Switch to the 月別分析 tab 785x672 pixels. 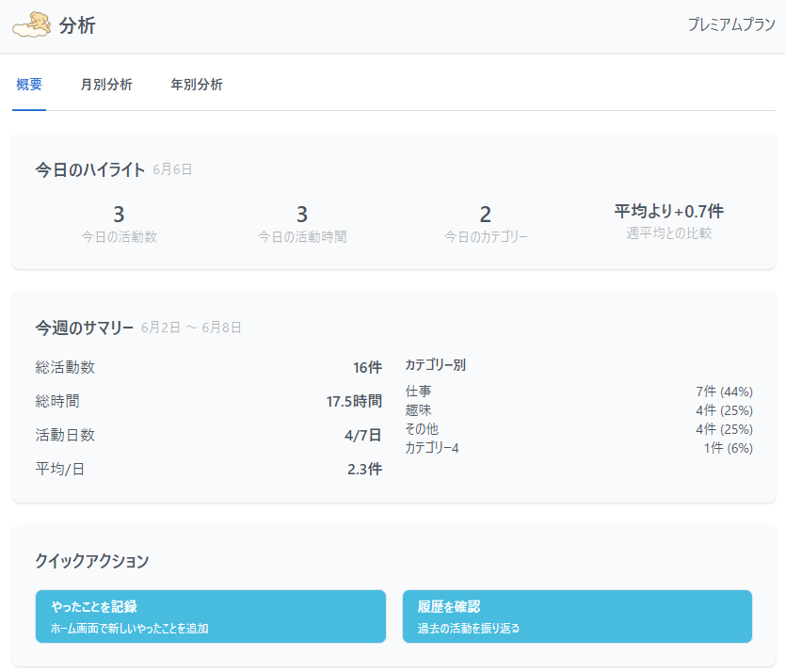click(106, 85)
